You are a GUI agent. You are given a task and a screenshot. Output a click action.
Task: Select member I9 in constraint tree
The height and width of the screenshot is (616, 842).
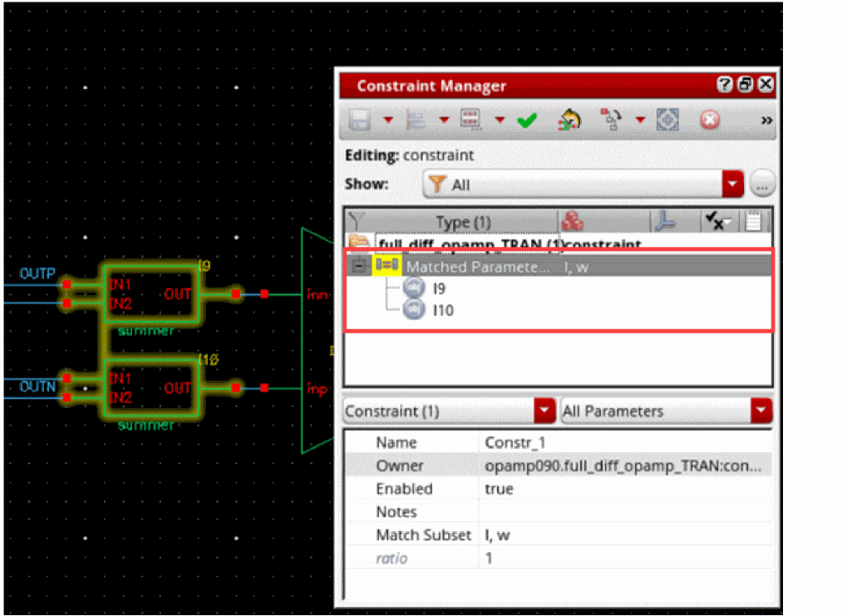pyautogui.click(x=441, y=288)
